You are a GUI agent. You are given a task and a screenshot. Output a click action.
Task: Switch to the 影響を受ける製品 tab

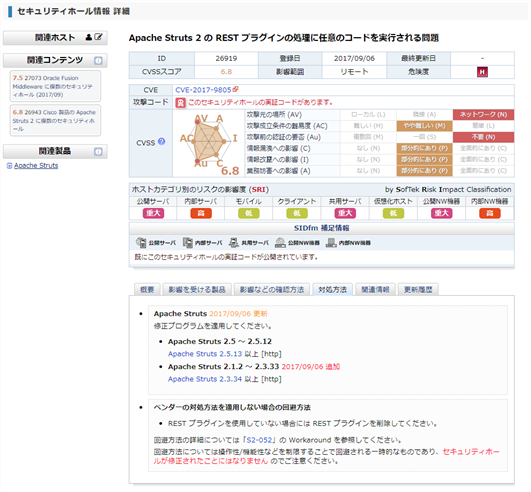click(x=197, y=290)
